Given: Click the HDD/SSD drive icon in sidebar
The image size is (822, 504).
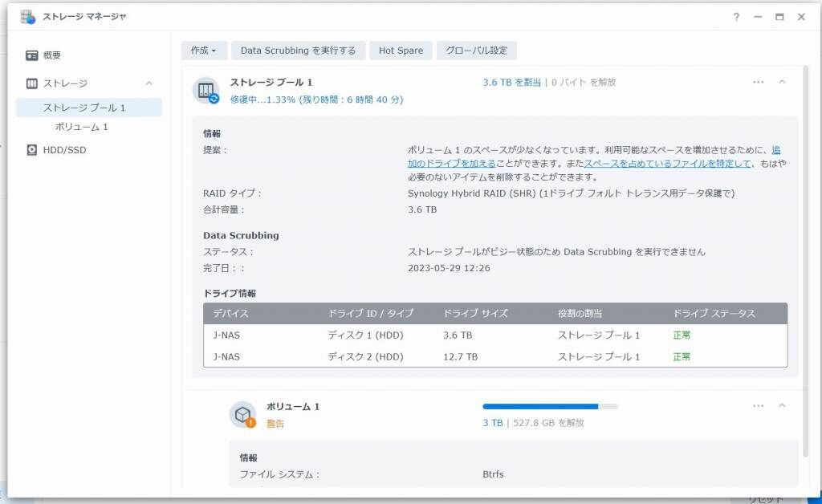Looking at the screenshot, I should click(x=32, y=150).
